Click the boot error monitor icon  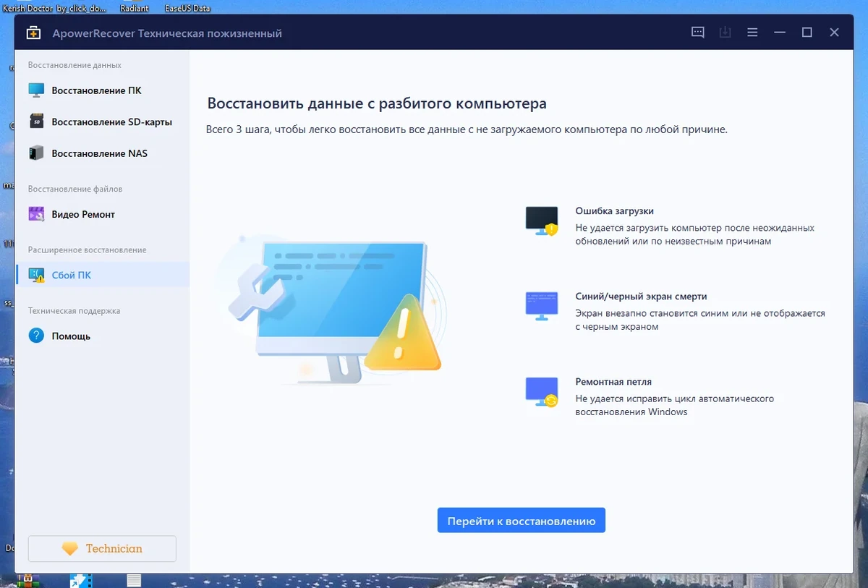542,221
